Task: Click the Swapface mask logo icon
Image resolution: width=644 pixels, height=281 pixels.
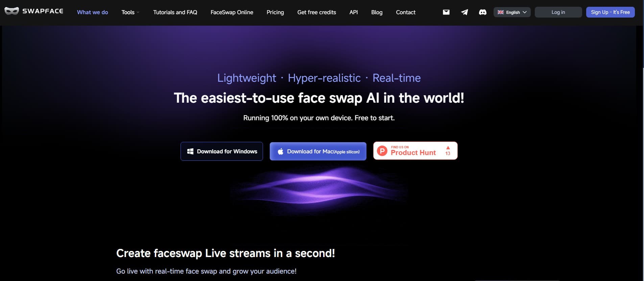Action: coord(11,11)
